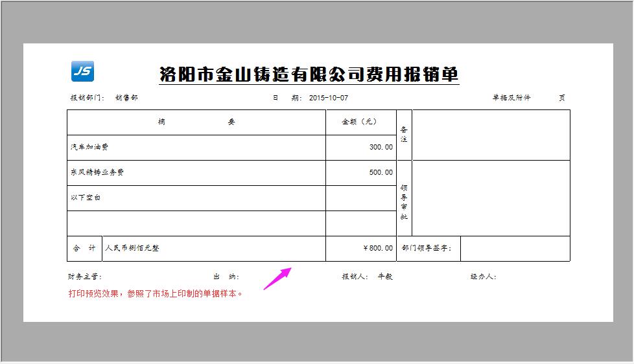Screen dimensions: 634x364
Task: Click the red 打印预览效果 note text
Action: point(156,293)
